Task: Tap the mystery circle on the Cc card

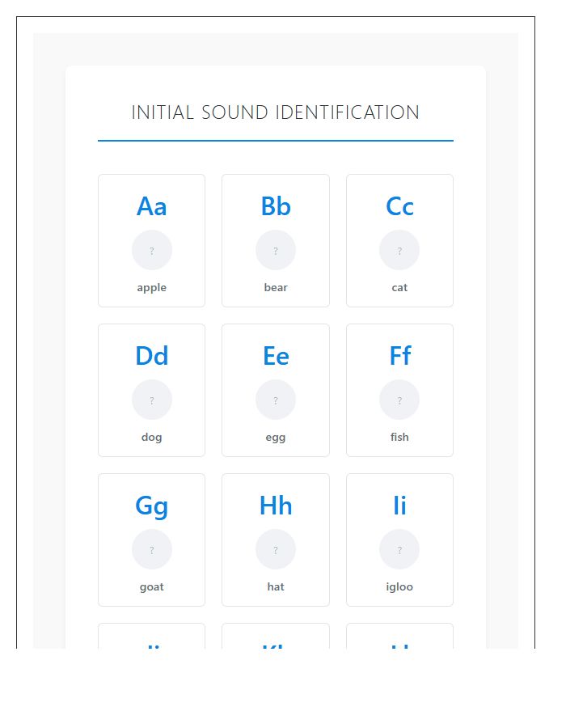Action: coord(399,250)
